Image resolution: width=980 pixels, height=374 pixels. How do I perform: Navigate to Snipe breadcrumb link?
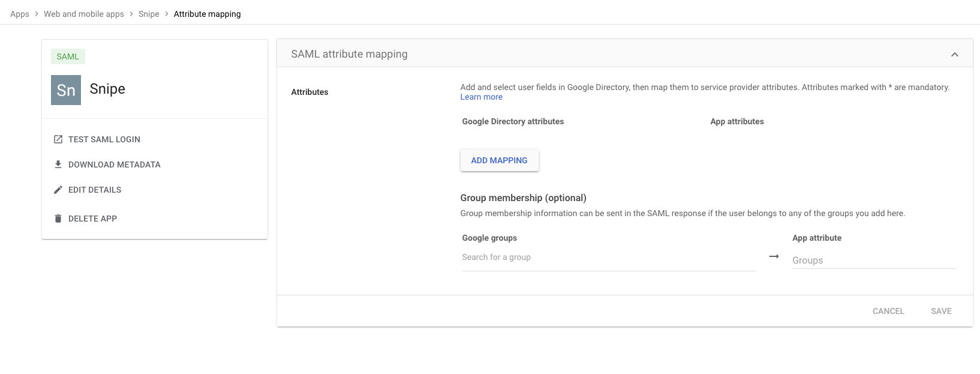click(149, 14)
